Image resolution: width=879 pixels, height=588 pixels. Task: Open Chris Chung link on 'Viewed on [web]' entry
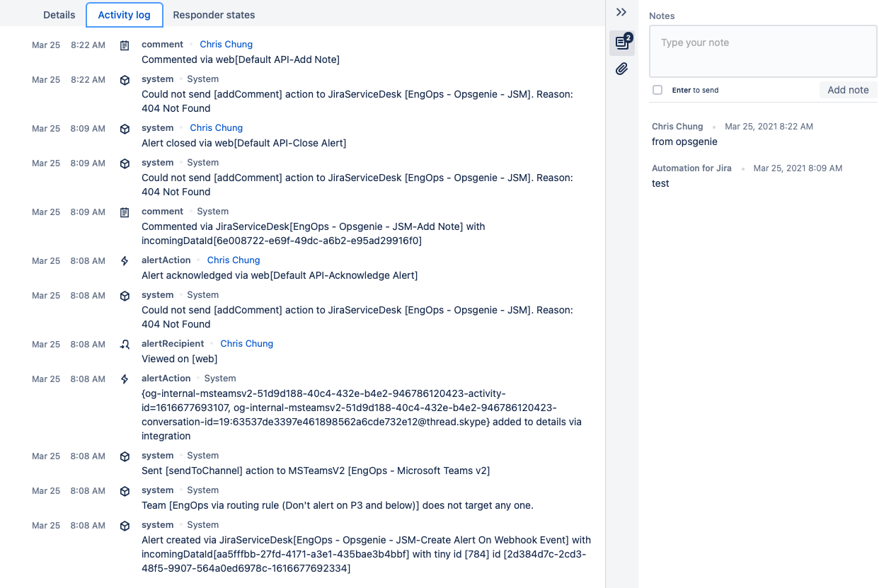point(247,344)
